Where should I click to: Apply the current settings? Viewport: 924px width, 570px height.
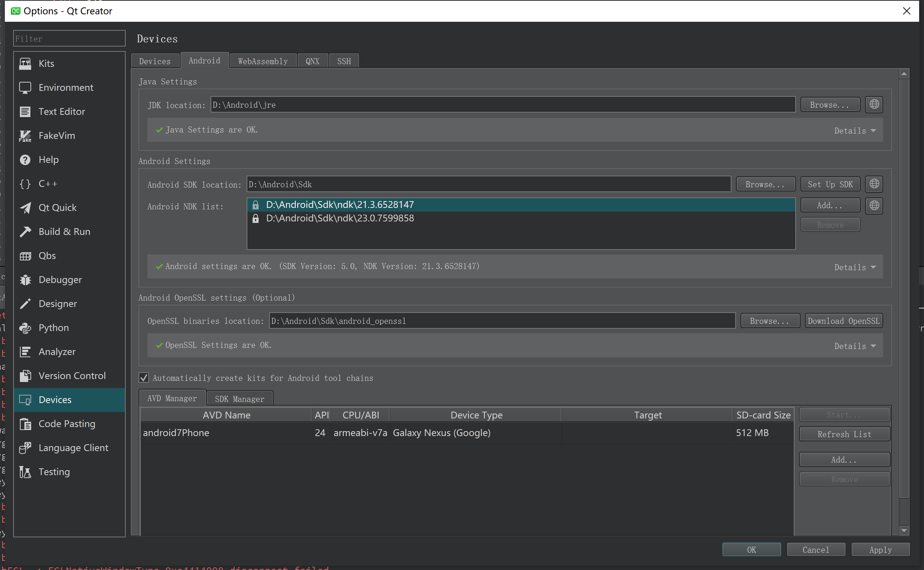click(x=880, y=550)
